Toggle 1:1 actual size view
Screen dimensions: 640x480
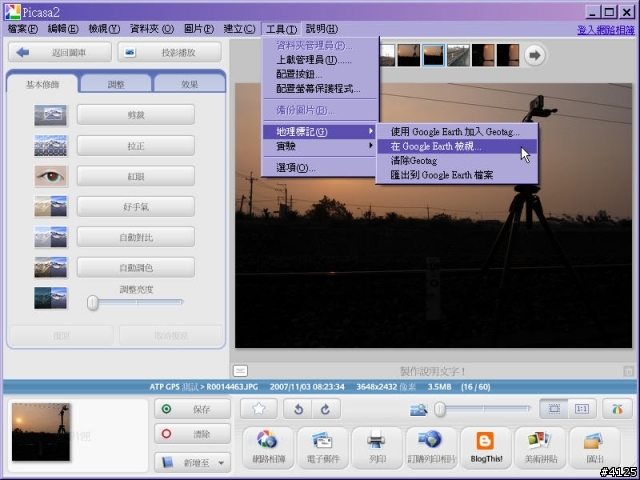[582, 409]
